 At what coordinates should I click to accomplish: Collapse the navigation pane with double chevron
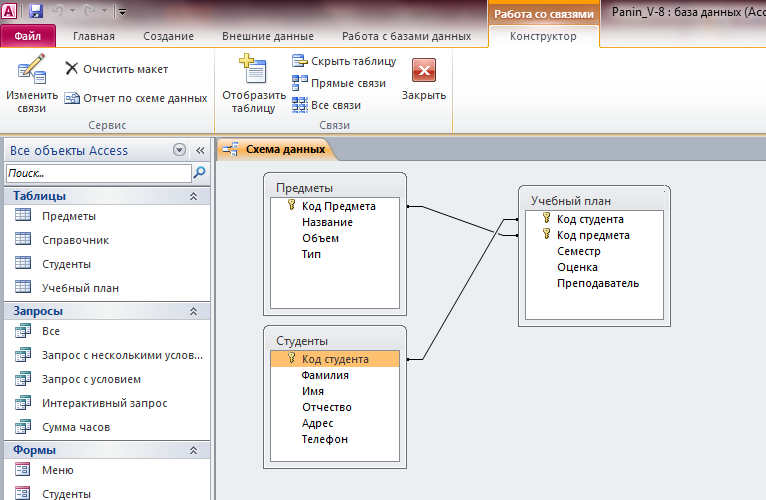click(200, 151)
